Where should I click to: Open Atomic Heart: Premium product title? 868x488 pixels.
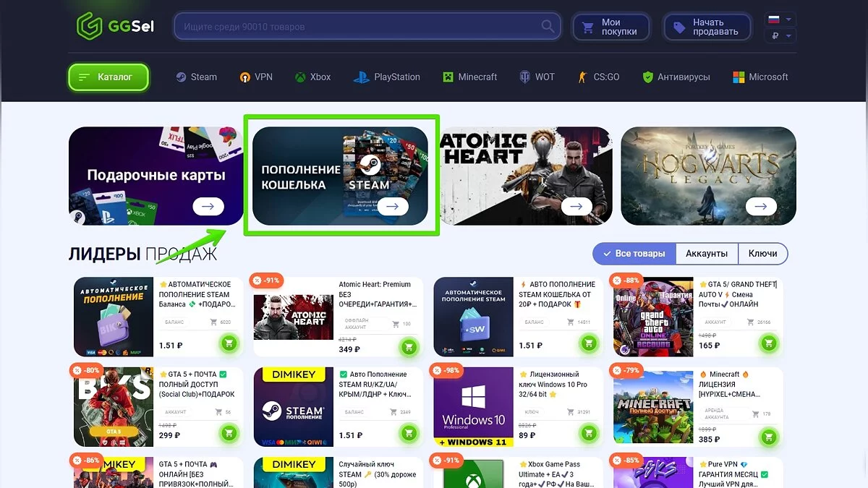tap(378, 294)
